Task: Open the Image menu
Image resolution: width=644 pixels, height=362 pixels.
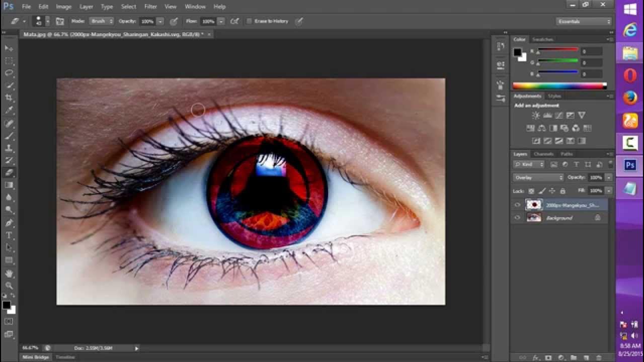Action: point(63,7)
